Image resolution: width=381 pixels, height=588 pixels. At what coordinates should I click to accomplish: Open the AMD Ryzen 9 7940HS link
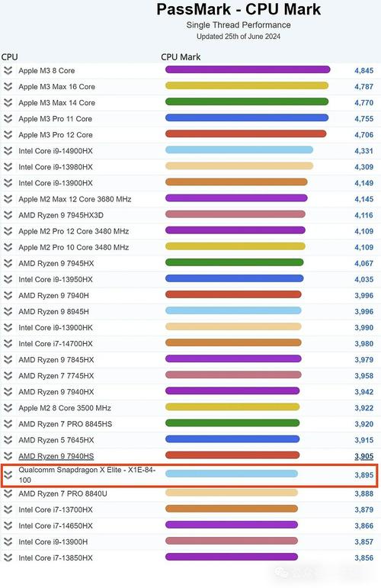click(x=56, y=456)
